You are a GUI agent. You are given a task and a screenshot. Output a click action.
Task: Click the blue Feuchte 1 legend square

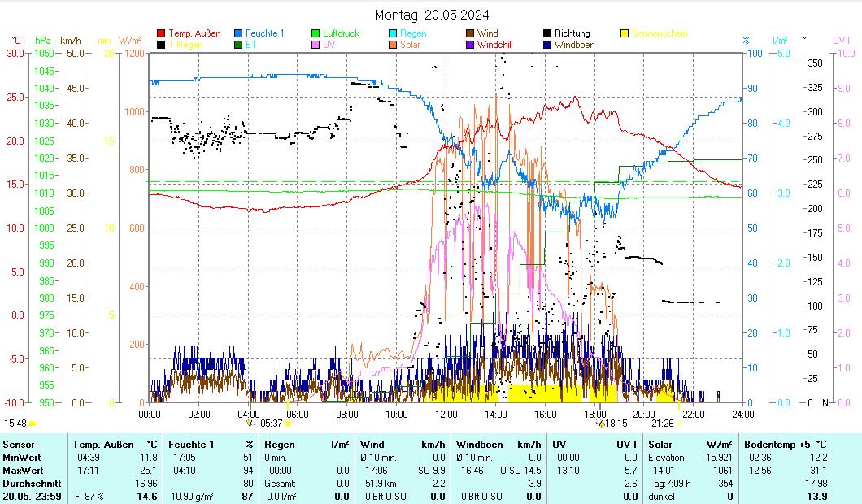238,33
